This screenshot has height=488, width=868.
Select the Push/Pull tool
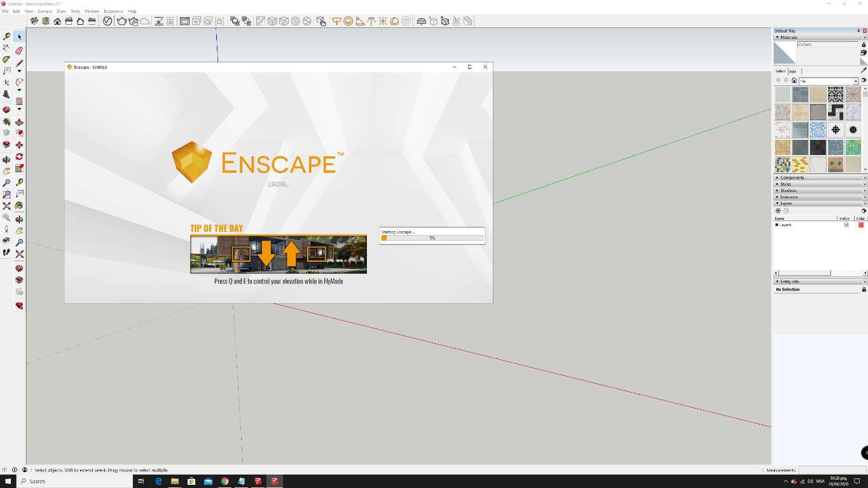(19, 121)
